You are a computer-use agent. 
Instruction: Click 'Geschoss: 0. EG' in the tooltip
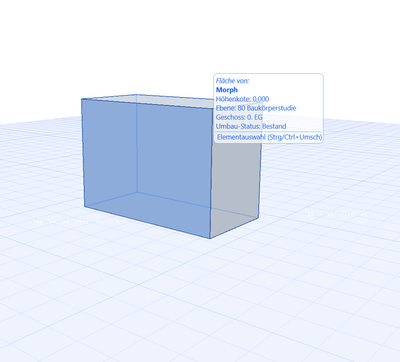coord(239,117)
